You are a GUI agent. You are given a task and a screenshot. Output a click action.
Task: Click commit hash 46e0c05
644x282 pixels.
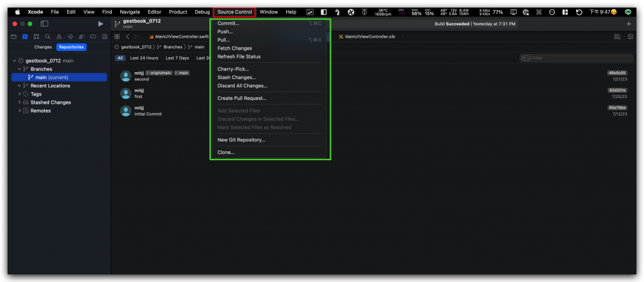point(617,73)
